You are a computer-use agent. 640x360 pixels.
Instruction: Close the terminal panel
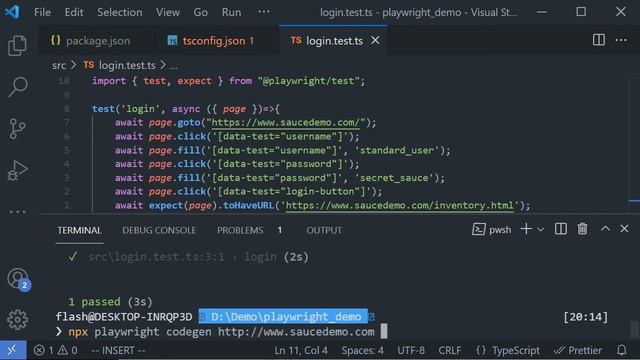pyautogui.click(x=624, y=229)
